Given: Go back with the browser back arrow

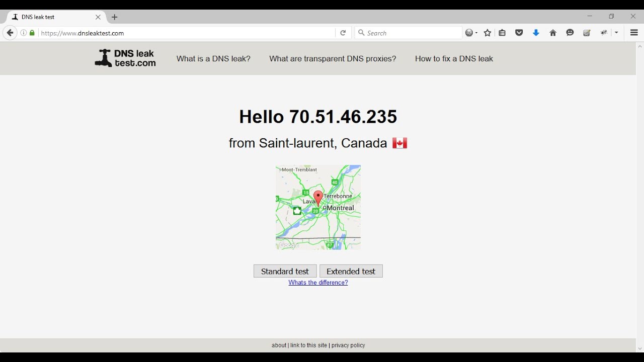Looking at the screenshot, I should pyautogui.click(x=10, y=33).
